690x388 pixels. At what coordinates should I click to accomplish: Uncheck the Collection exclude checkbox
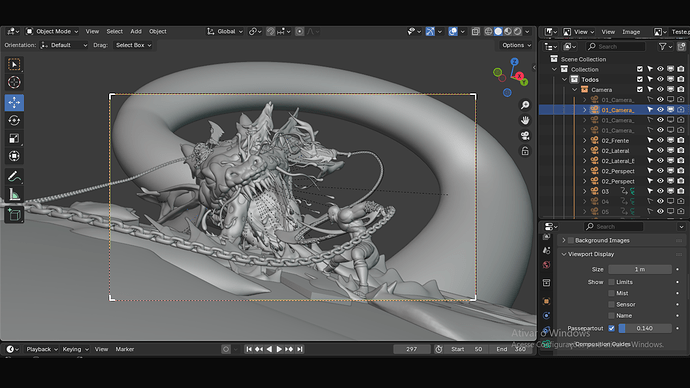[x=640, y=70]
